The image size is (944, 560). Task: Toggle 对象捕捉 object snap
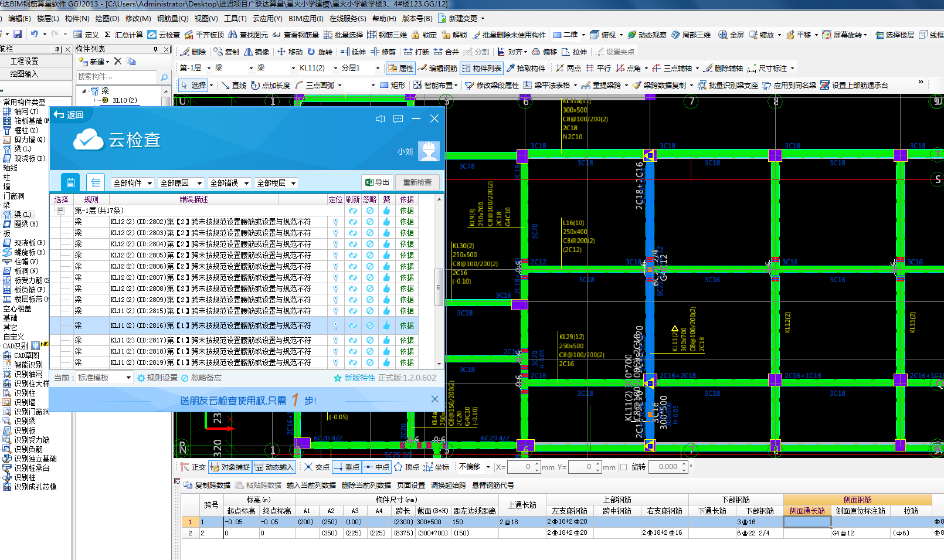click(x=230, y=467)
